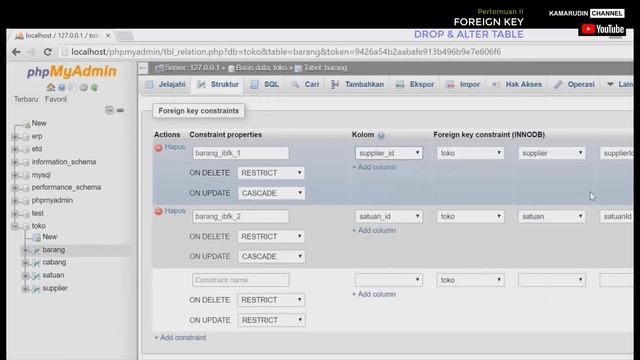This screenshot has width=640, height=360.
Task: Click the settings gear icon in sidebar
Action: pos(84,87)
